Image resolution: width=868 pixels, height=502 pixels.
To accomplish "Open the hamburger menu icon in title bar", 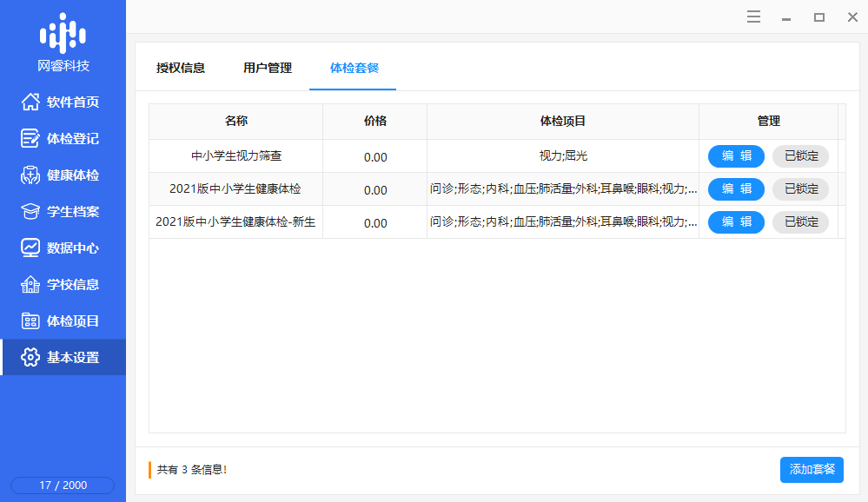I will (x=753, y=17).
